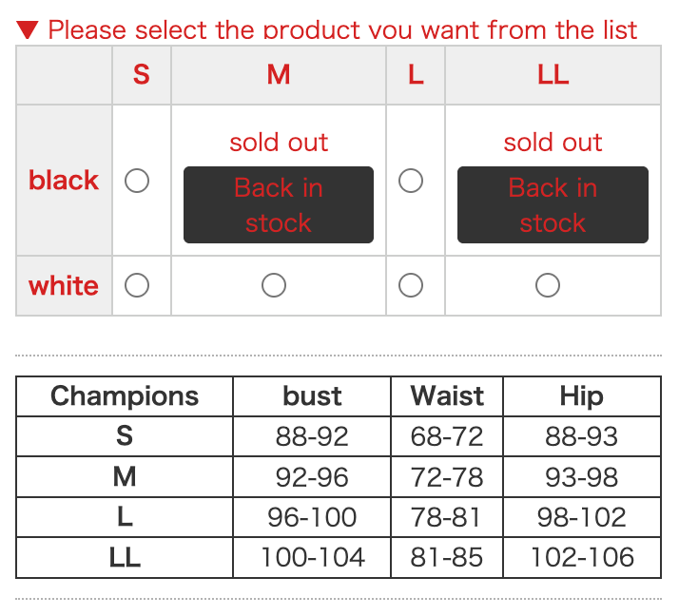Pick white in size LL
This screenshot has height=616, width=679.
tap(548, 285)
